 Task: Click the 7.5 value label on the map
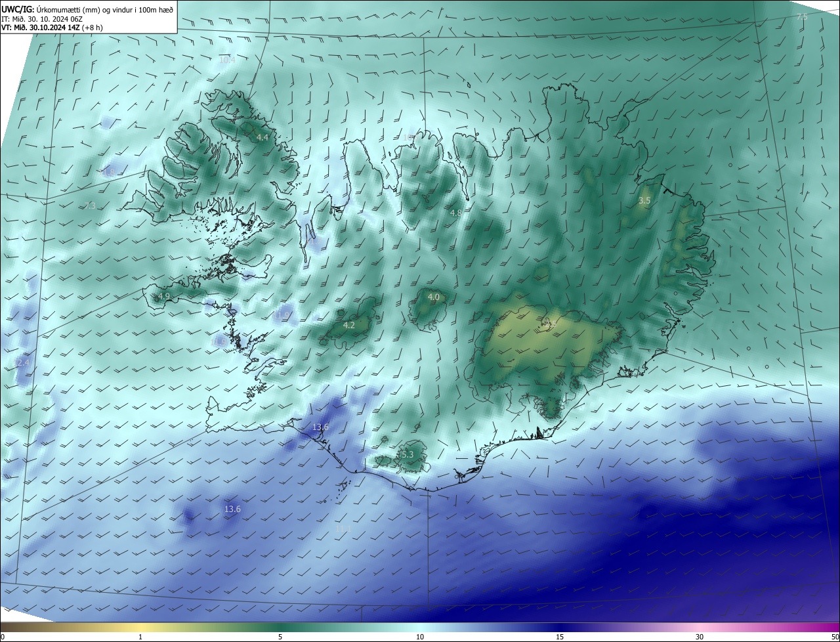coord(802,16)
